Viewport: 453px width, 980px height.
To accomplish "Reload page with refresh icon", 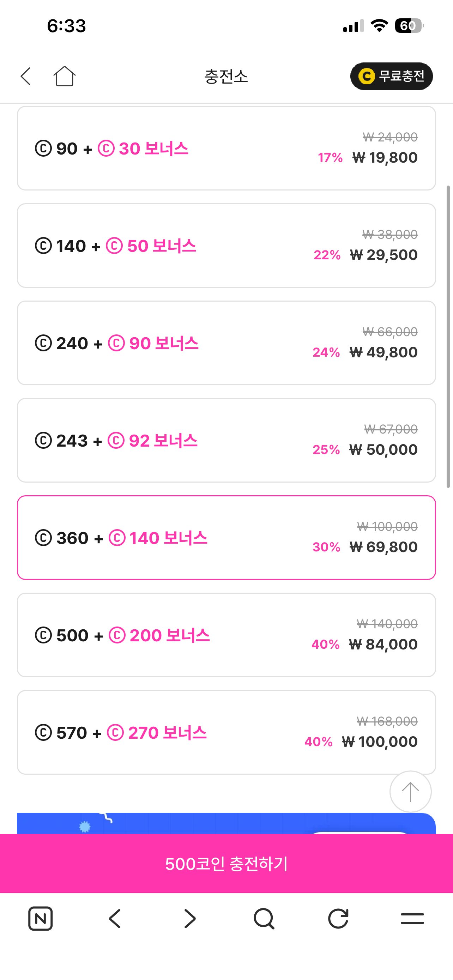I will [x=338, y=919].
